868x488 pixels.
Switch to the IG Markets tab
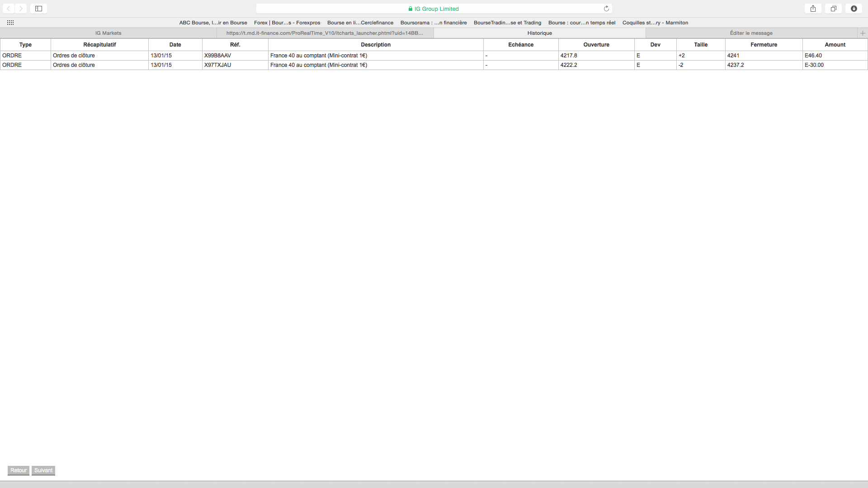tap(108, 33)
